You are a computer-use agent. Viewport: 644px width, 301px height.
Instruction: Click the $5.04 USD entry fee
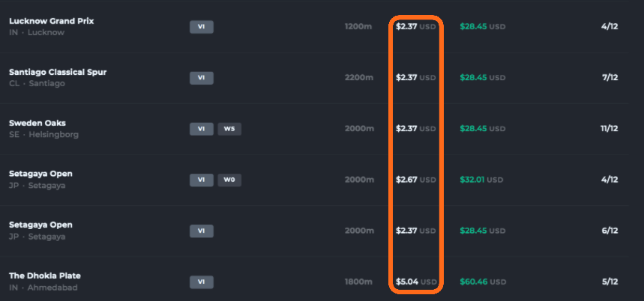[x=416, y=282]
